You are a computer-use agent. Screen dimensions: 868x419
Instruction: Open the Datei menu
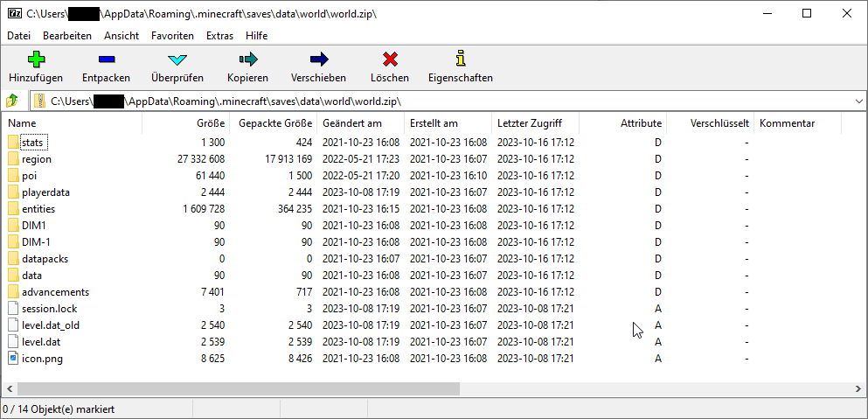(19, 36)
